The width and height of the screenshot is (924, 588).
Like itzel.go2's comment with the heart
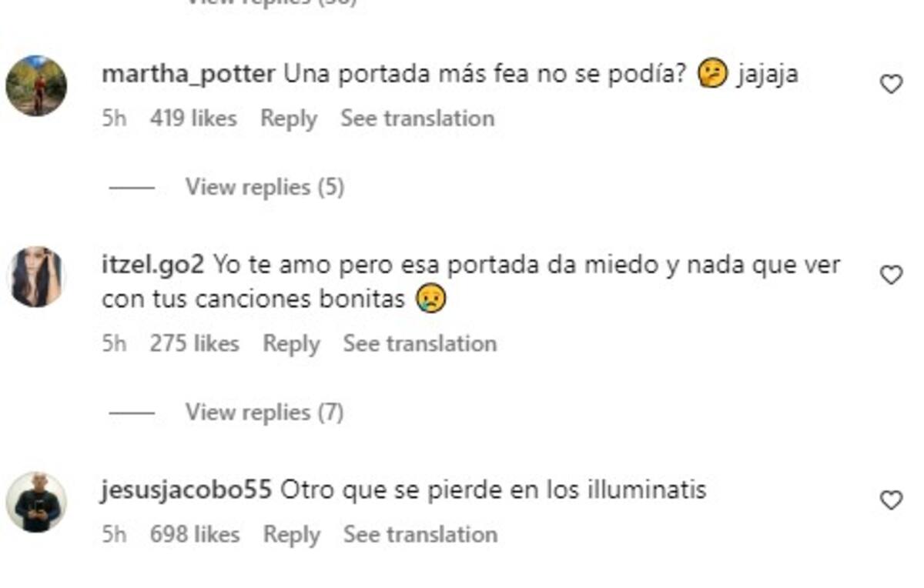point(891,275)
